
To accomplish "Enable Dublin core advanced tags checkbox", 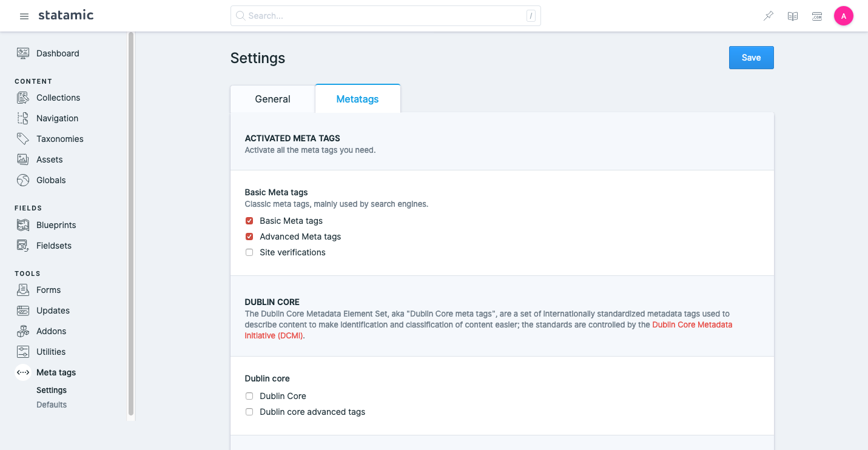I will click(x=249, y=412).
